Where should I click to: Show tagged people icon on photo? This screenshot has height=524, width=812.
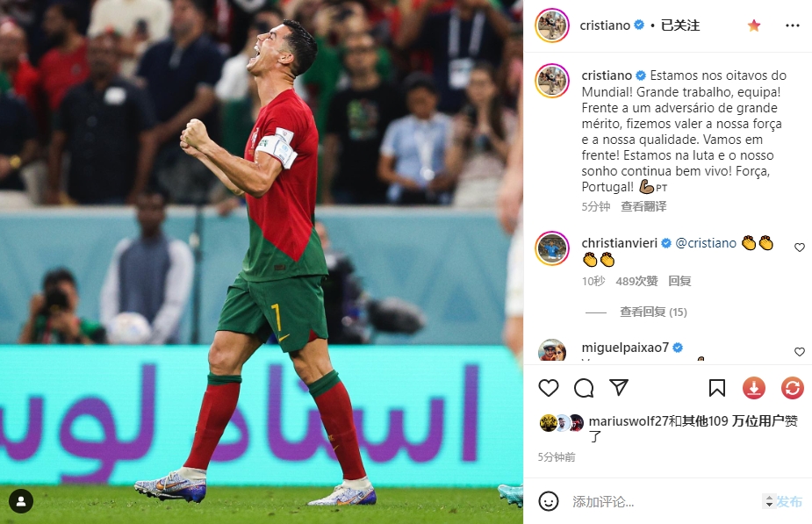(x=21, y=501)
